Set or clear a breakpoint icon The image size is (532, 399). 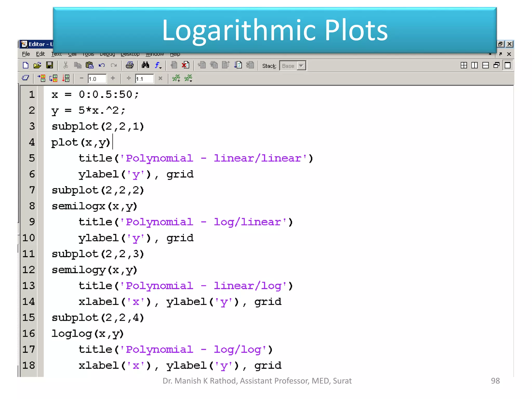tap(174, 65)
